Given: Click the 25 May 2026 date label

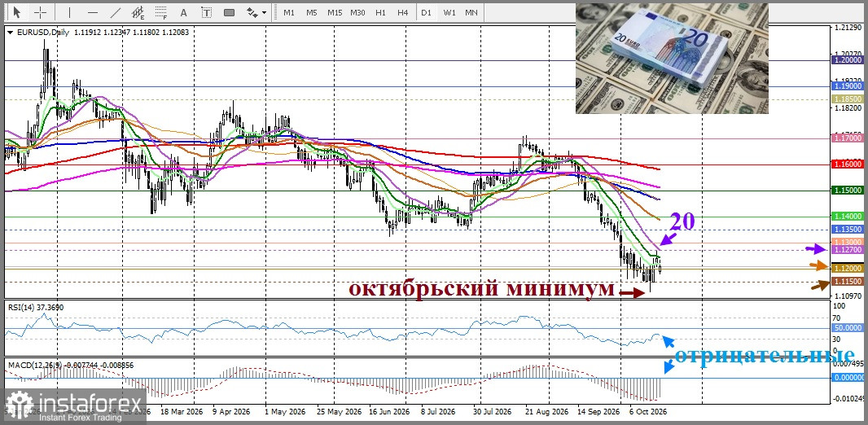Looking at the screenshot, I should coord(338,412).
